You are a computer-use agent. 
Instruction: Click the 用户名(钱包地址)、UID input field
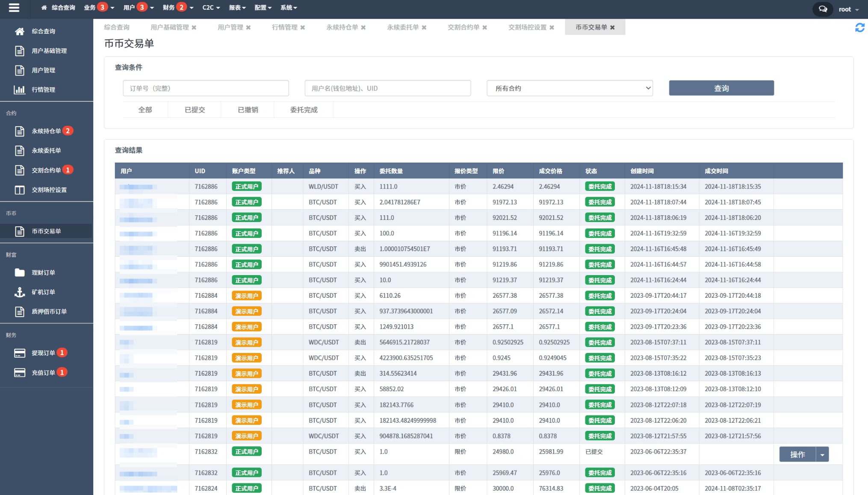coord(387,88)
